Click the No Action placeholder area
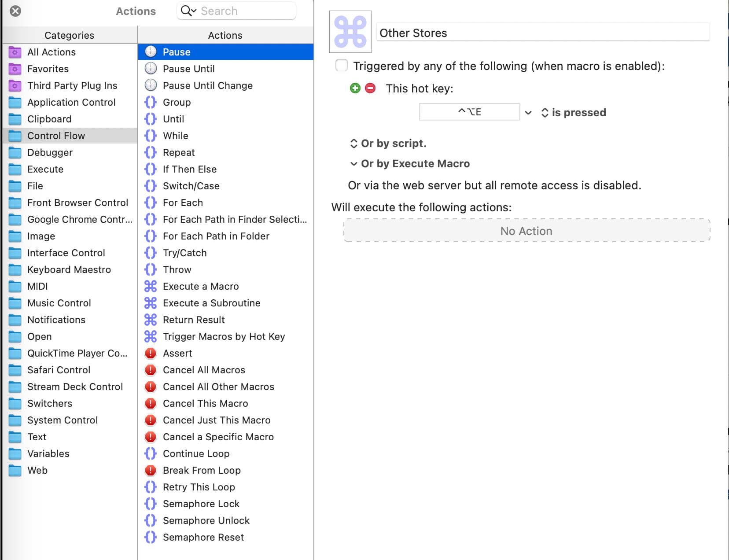 (x=526, y=231)
